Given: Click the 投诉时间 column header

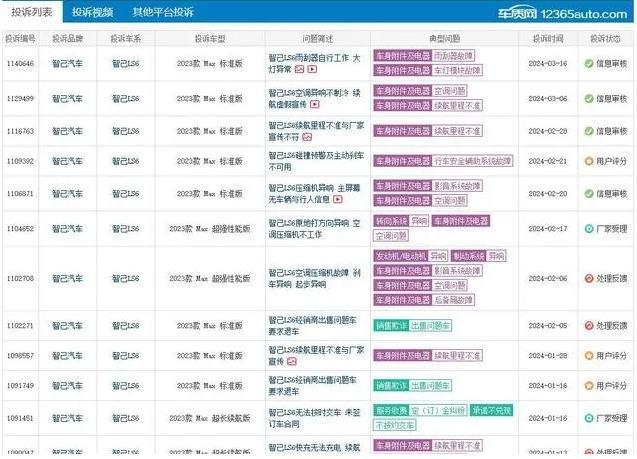Looking at the screenshot, I should point(548,39).
